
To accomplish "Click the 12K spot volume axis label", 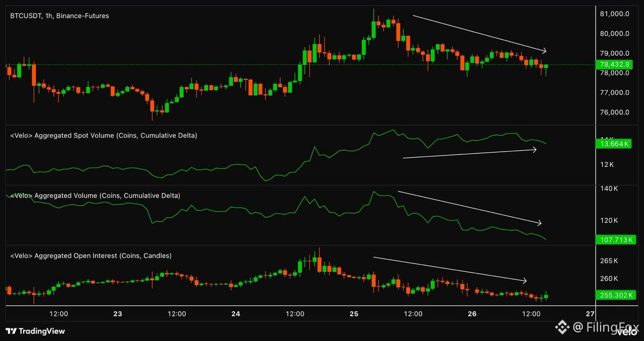I will [608, 164].
